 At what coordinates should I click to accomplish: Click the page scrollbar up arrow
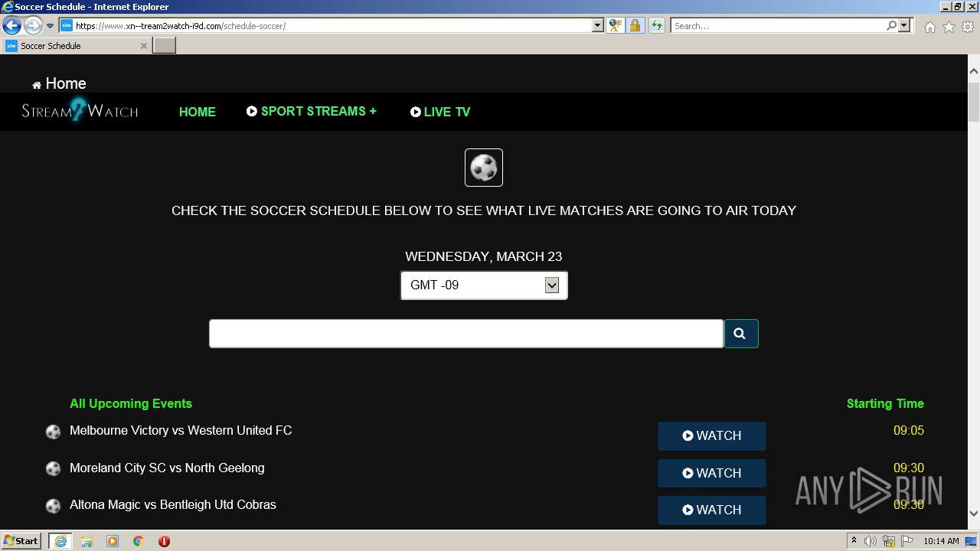(x=974, y=71)
